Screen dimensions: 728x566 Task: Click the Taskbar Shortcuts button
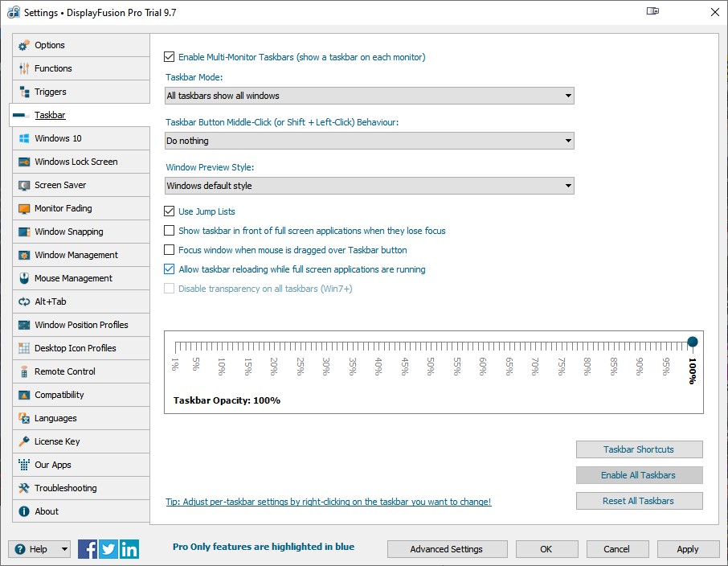pyautogui.click(x=639, y=449)
